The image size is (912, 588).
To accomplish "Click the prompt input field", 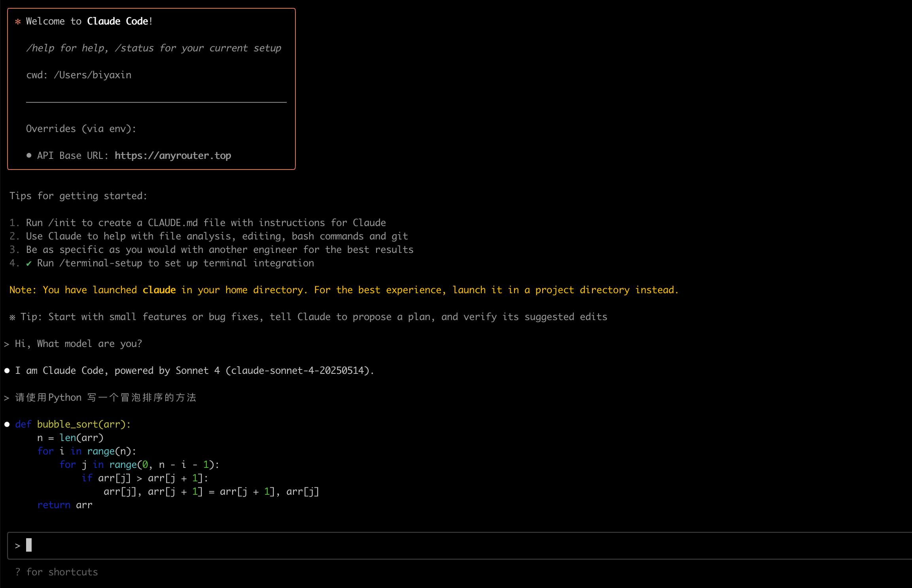I will 460,546.
